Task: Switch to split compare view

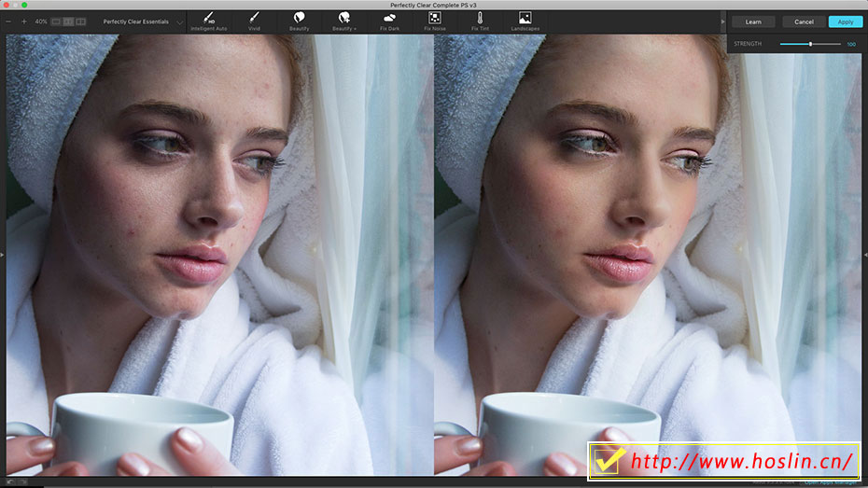Action: [x=81, y=21]
